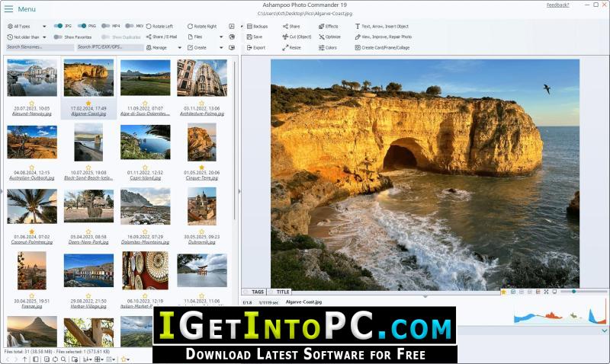Click the Backups tool

pos(257,26)
